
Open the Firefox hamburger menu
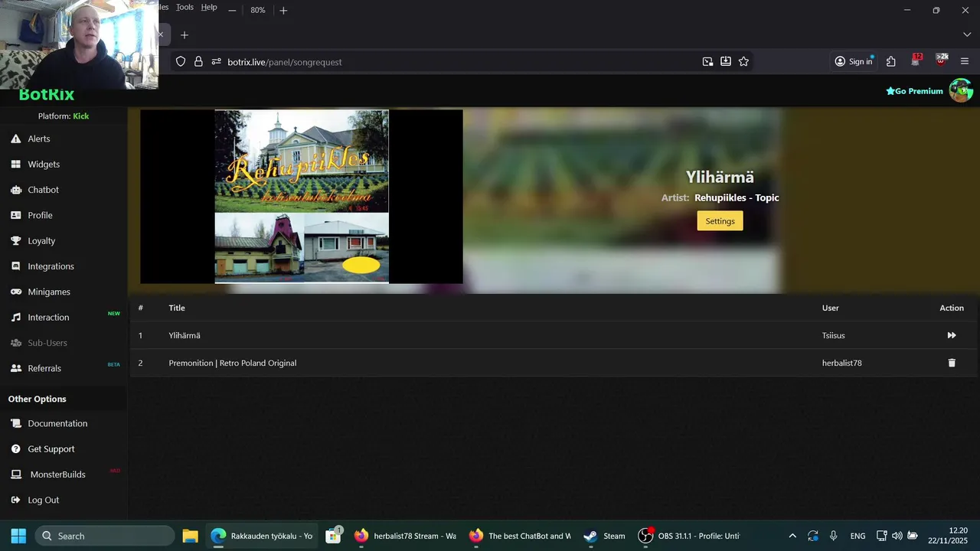pyautogui.click(x=965, y=61)
